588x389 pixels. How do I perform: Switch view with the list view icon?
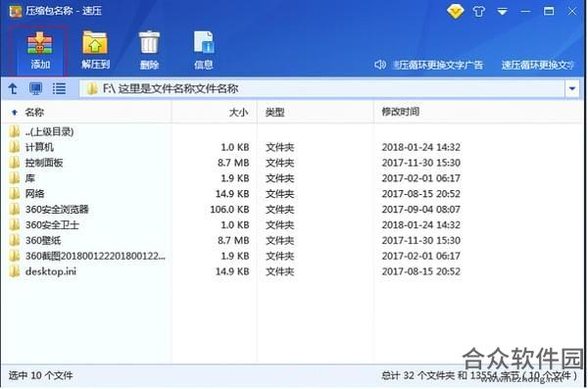coord(59,88)
